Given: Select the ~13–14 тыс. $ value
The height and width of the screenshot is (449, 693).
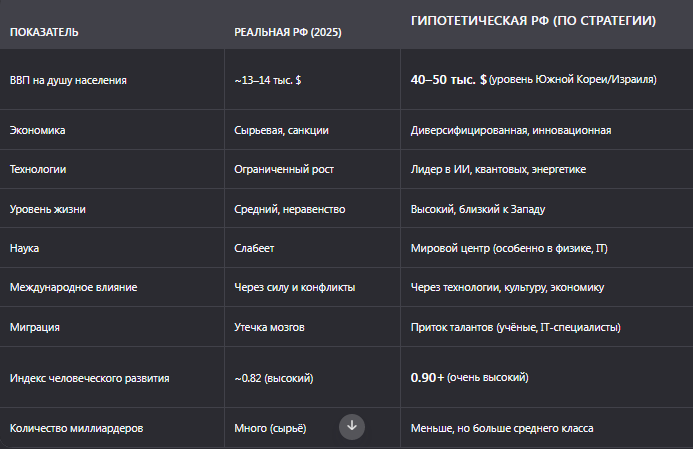Looking at the screenshot, I should pyautogui.click(x=268, y=80).
